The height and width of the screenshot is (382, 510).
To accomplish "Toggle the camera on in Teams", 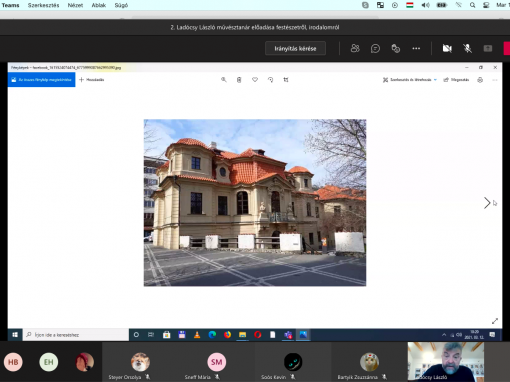I will pos(447,49).
